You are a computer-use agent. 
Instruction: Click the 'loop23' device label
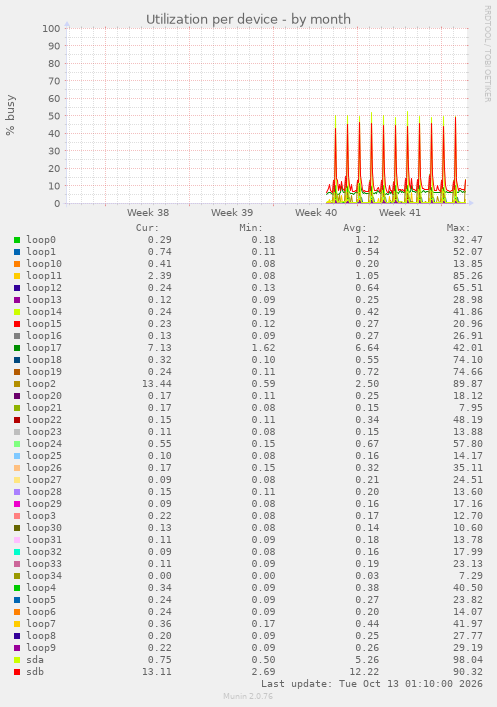[x=44, y=432]
